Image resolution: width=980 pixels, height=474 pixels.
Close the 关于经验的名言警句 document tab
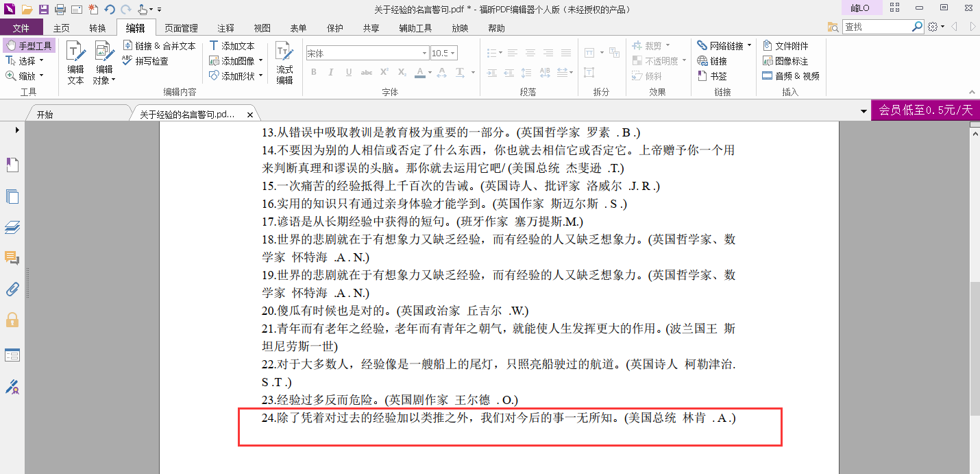250,115
